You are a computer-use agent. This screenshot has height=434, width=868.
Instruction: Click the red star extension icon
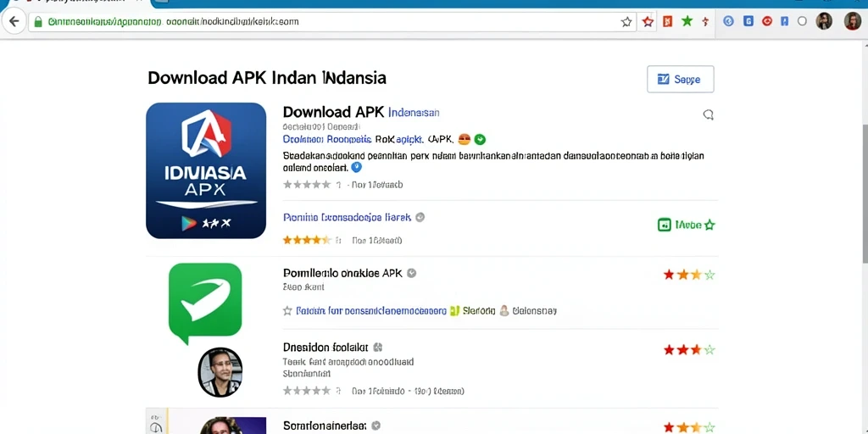[648, 21]
